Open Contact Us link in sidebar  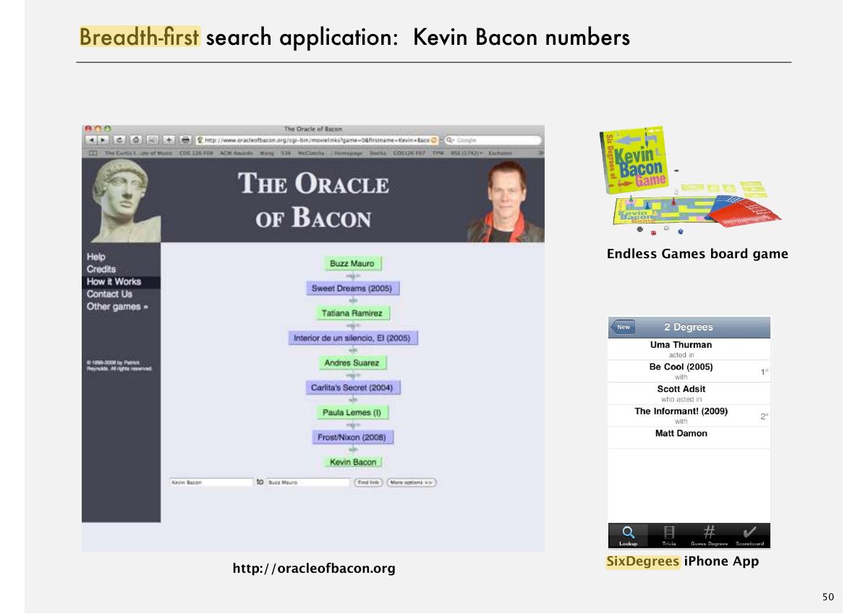click(x=109, y=294)
